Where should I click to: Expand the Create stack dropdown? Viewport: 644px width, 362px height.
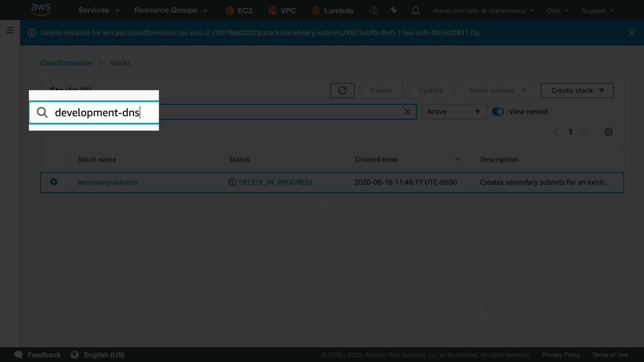(x=577, y=90)
